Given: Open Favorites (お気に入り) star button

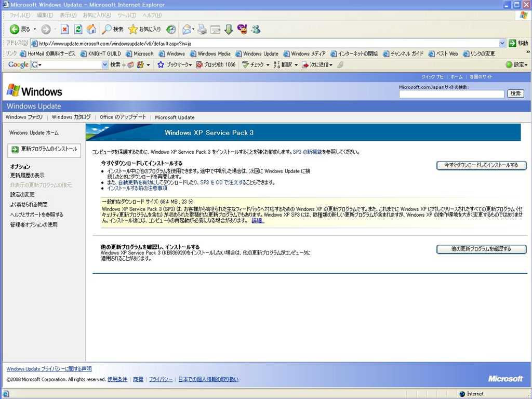Looking at the screenshot, I should tap(144, 30).
